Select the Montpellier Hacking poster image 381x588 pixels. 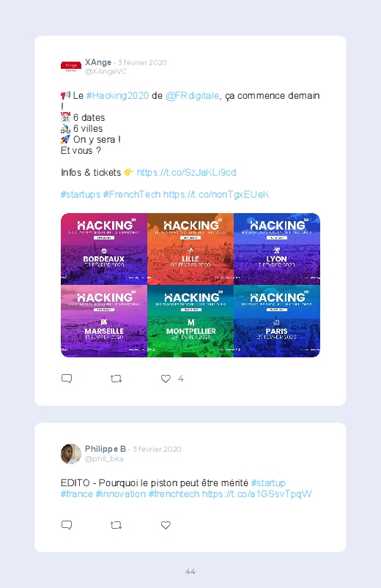(x=190, y=321)
